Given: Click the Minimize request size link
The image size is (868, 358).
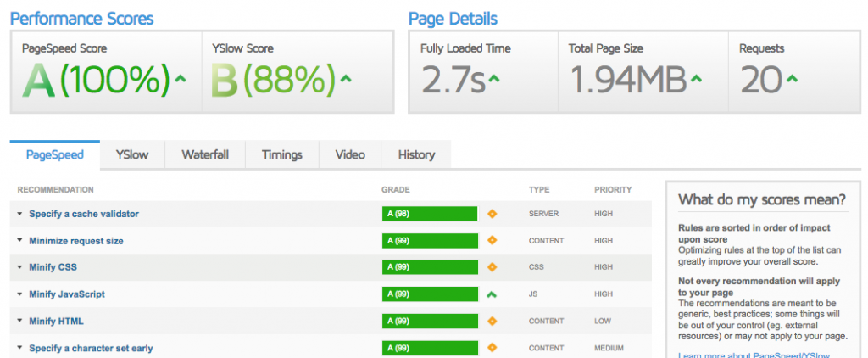Looking at the screenshot, I should pos(76,241).
